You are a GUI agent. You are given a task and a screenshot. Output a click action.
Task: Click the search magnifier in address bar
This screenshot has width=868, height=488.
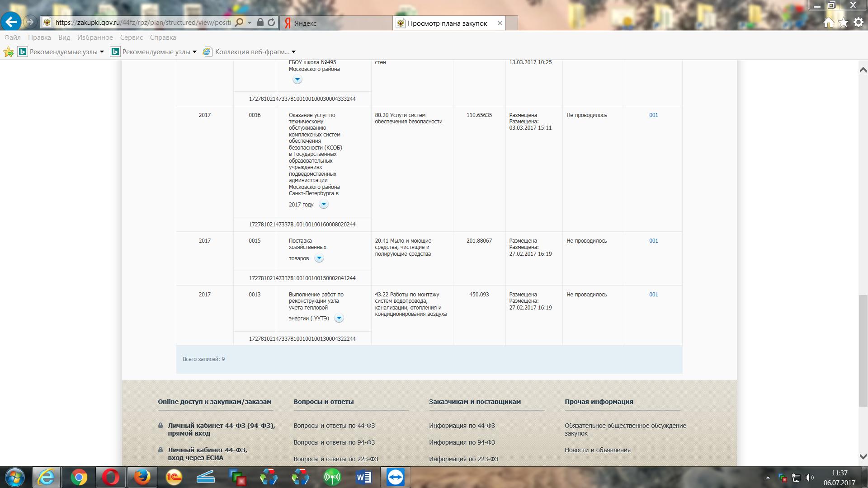pyautogui.click(x=240, y=23)
